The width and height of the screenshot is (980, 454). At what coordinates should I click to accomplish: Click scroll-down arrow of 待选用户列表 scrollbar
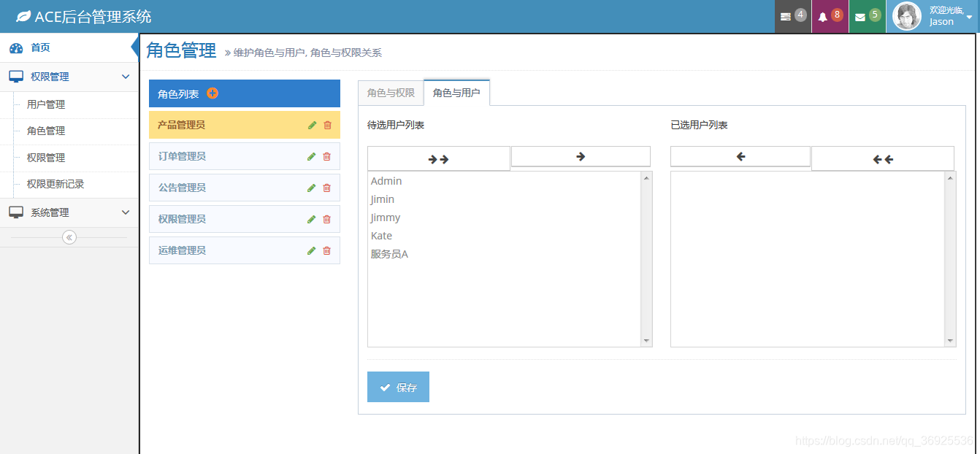[646, 341]
